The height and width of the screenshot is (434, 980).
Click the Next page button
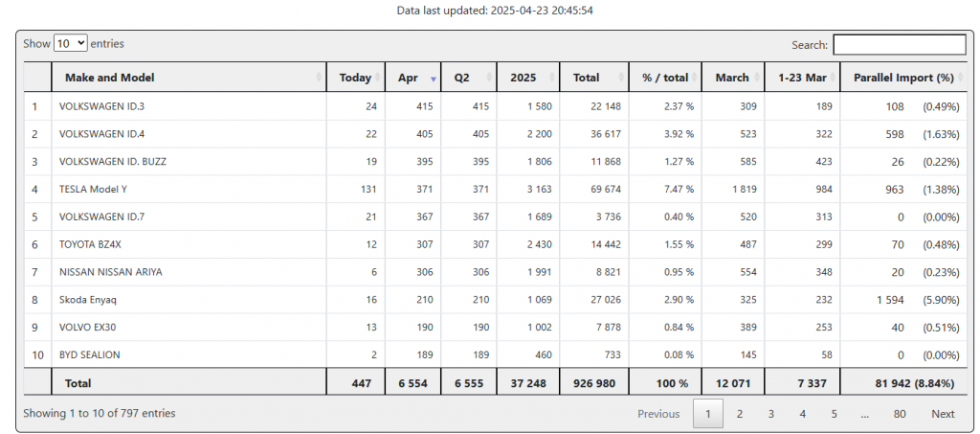tap(943, 414)
